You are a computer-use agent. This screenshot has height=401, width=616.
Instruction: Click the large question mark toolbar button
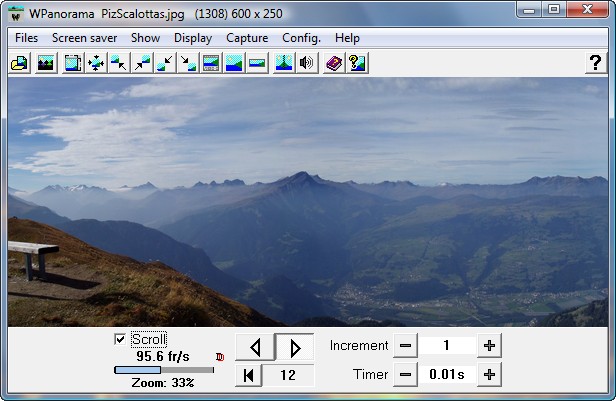596,62
